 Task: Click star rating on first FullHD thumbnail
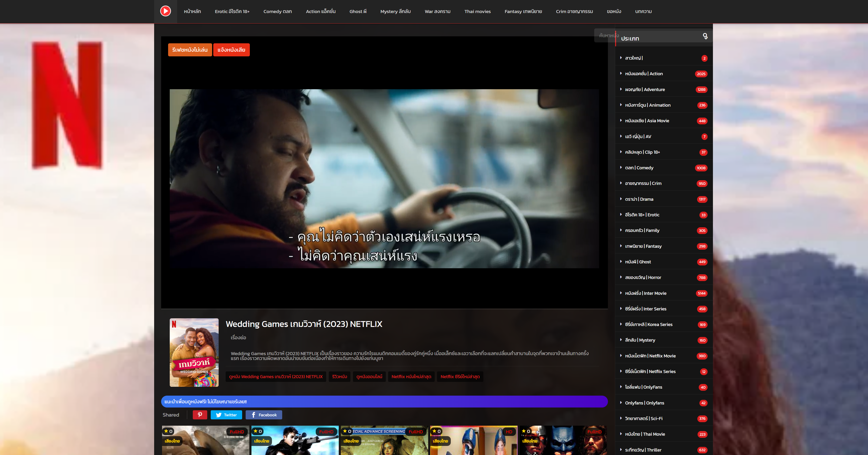click(168, 431)
